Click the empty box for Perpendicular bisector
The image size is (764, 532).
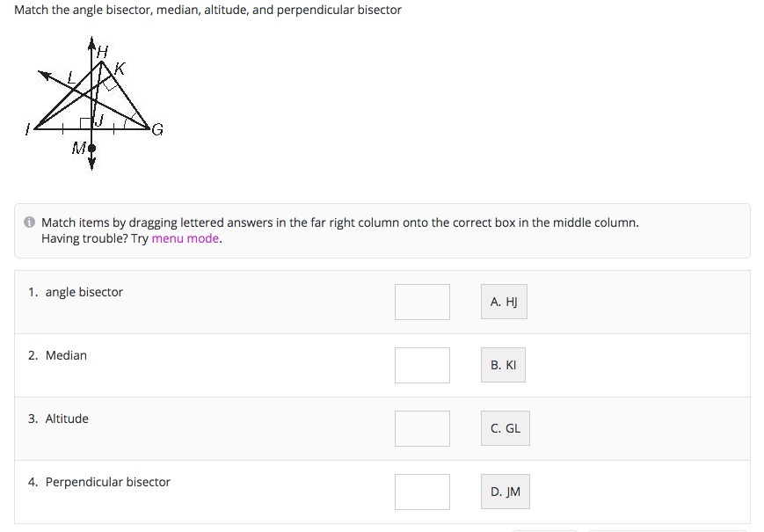click(422, 492)
